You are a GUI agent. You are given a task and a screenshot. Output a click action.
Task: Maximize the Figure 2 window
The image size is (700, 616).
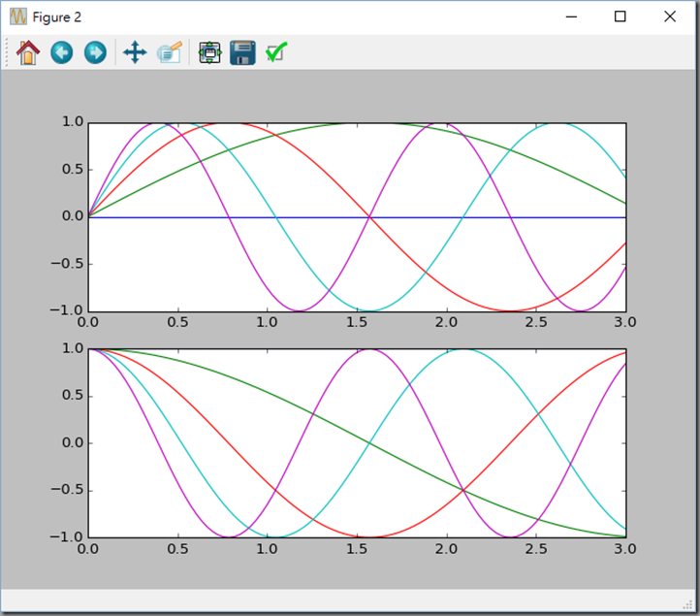click(620, 16)
